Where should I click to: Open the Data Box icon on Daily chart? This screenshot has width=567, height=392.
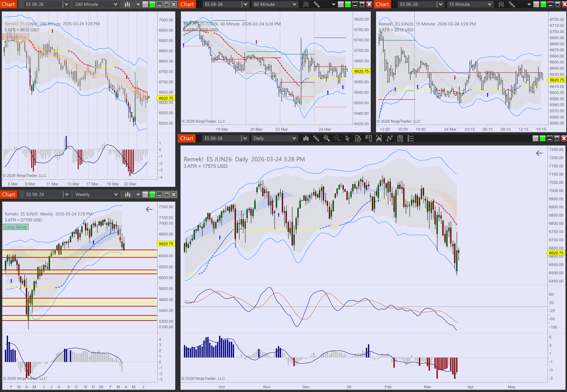(358, 138)
